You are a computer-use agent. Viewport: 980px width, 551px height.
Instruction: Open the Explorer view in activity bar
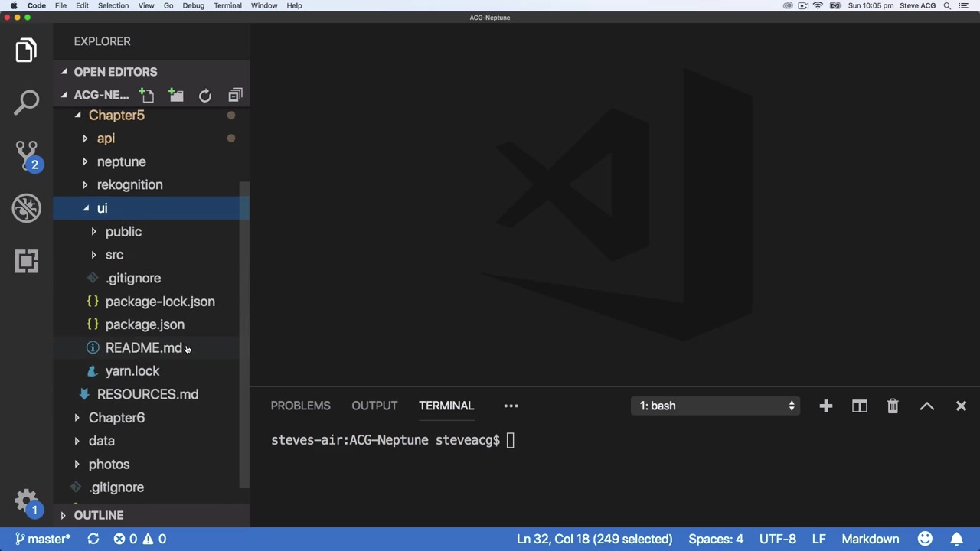26,51
